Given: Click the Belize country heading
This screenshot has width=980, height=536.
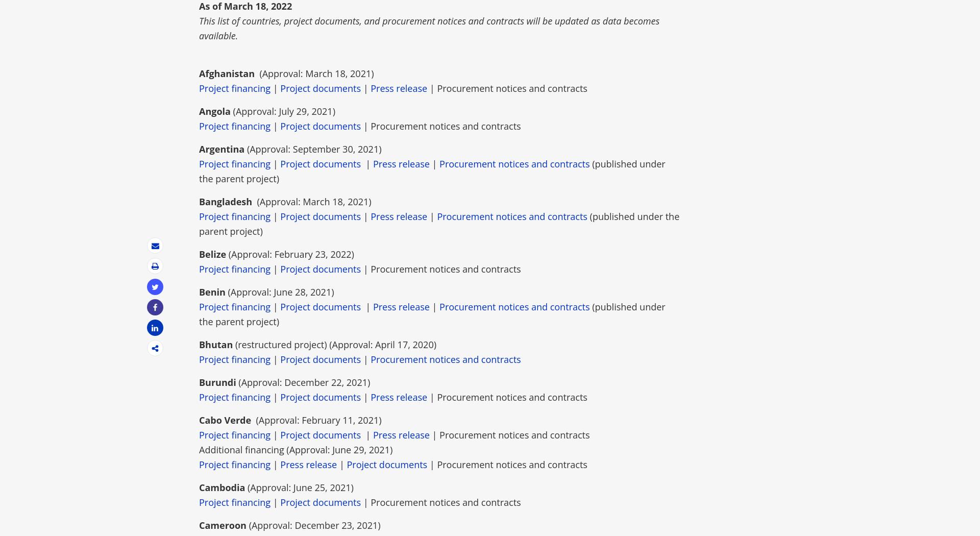Looking at the screenshot, I should [212, 254].
